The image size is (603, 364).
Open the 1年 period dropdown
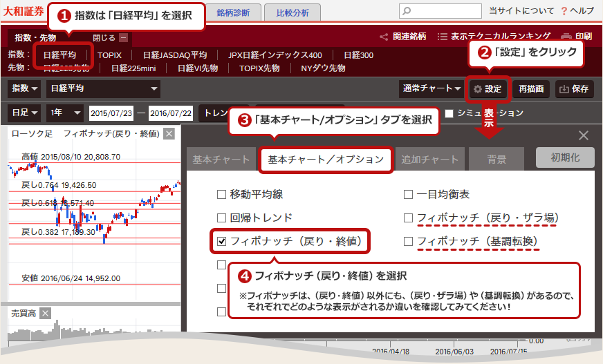coord(65,113)
